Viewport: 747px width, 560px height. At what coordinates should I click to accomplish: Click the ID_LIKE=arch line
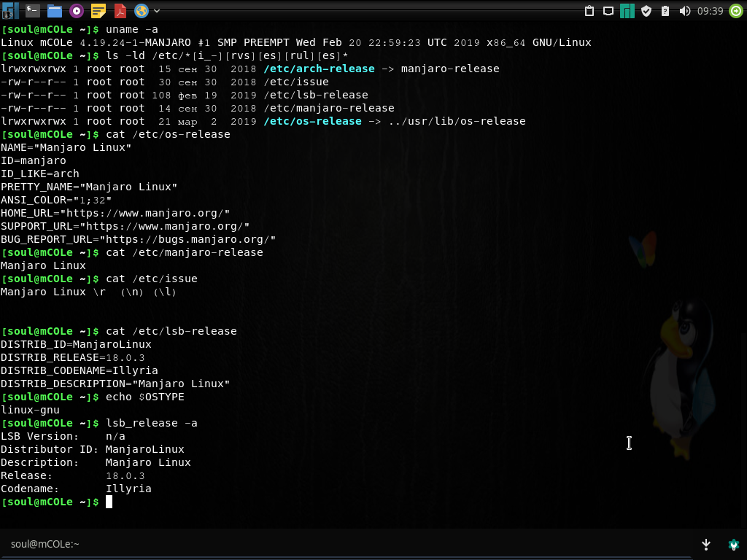pyautogui.click(x=39, y=174)
